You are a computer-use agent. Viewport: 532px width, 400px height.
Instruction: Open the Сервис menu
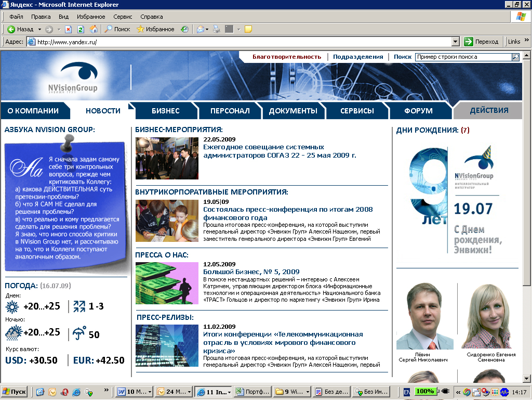click(123, 17)
